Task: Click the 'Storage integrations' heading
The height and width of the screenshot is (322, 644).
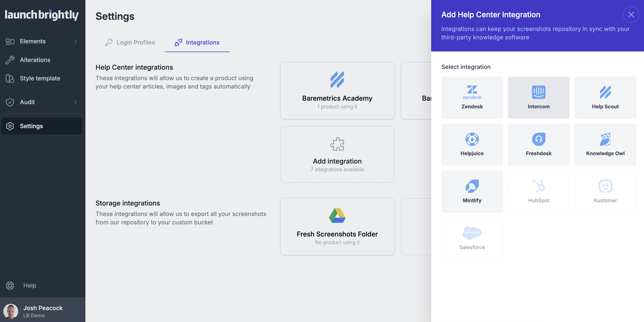Action: coord(128,203)
